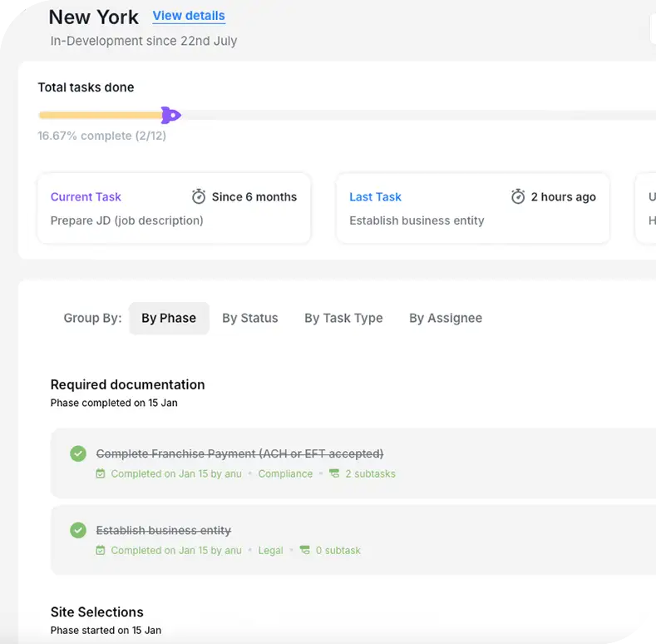This screenshot has height=644, width=656.
Task: Click subtasks icon beside 2 subtasks
Action: click(334, 473)
